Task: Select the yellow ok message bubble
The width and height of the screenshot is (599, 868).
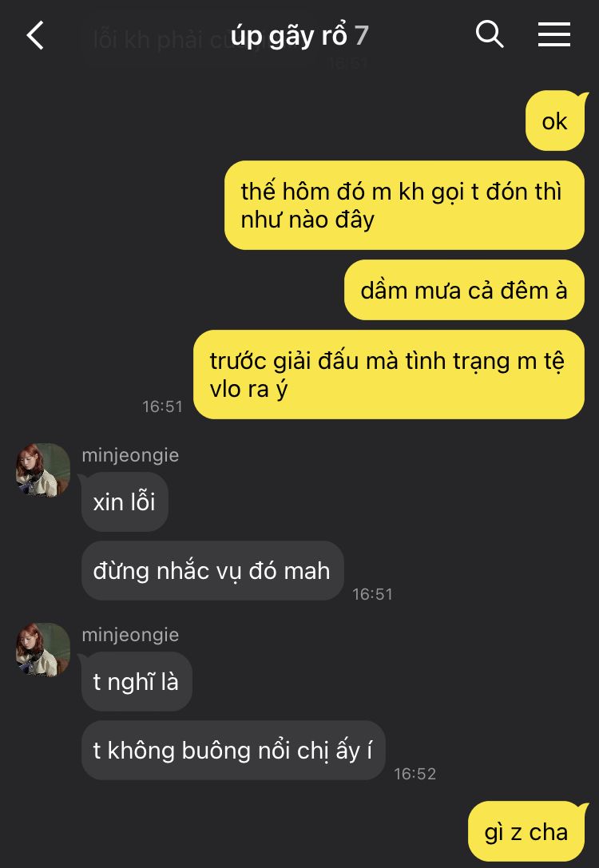Action: tap(555, 121)
